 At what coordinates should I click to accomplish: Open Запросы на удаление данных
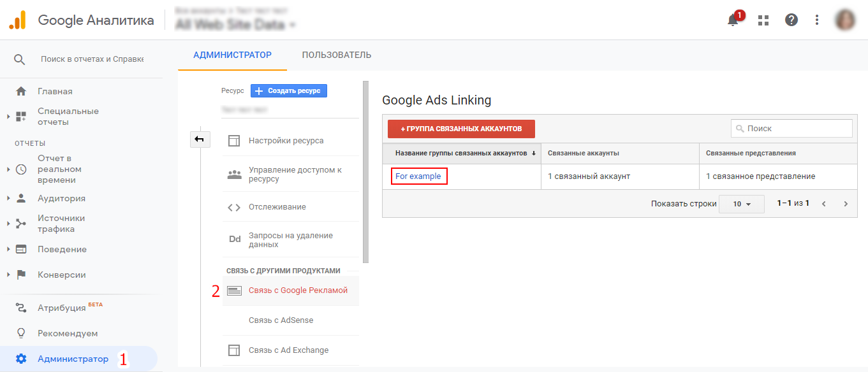290,240
